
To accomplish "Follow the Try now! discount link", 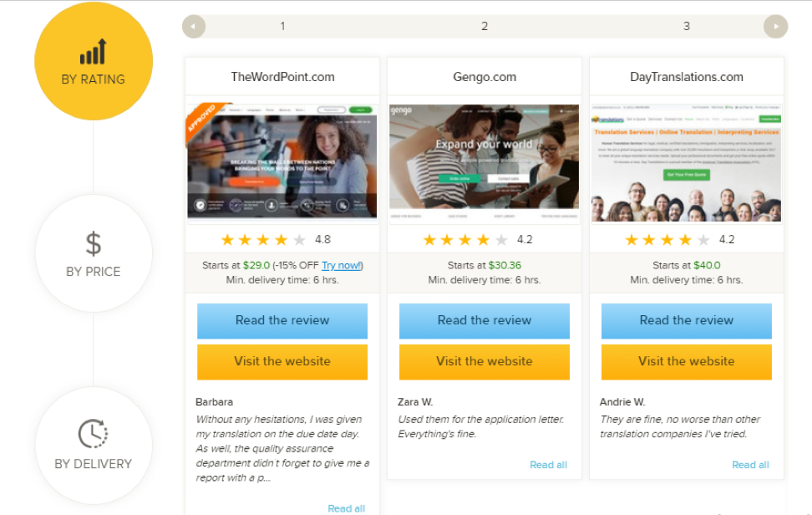I will (342, 265).
